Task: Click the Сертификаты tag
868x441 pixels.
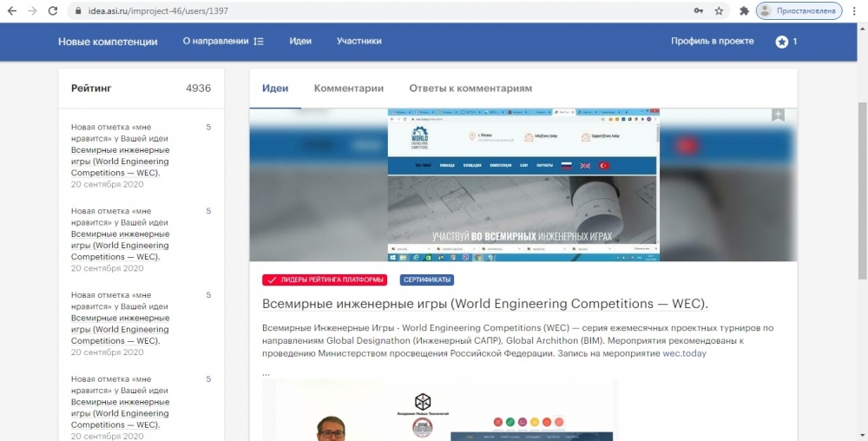Action: [427, 280]
